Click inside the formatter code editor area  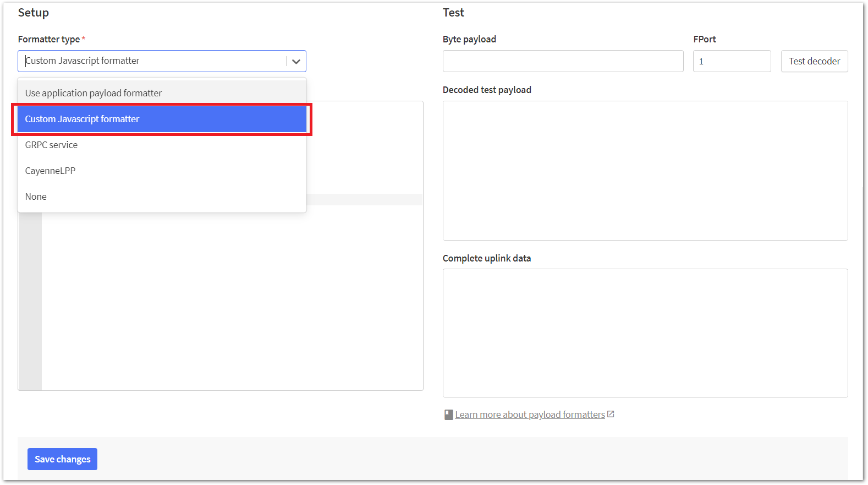[x=231, y=297]
